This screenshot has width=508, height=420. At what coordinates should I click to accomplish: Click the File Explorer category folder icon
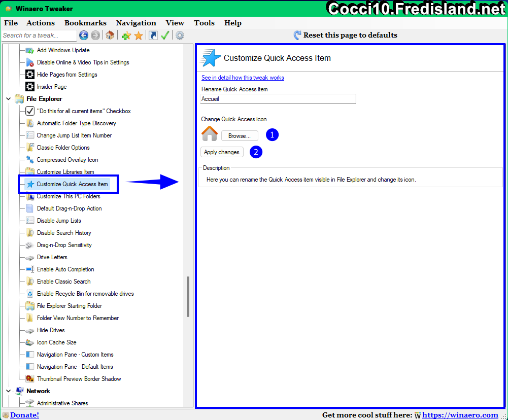click(x=19, y=99)
